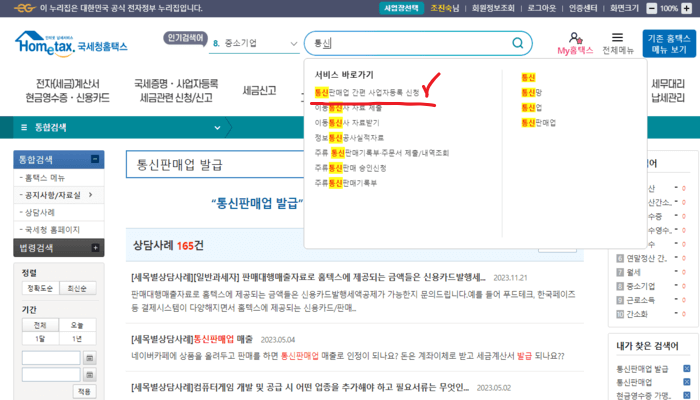
Task: Click the screen zoom-out minus icon
Action: [651, 8]
